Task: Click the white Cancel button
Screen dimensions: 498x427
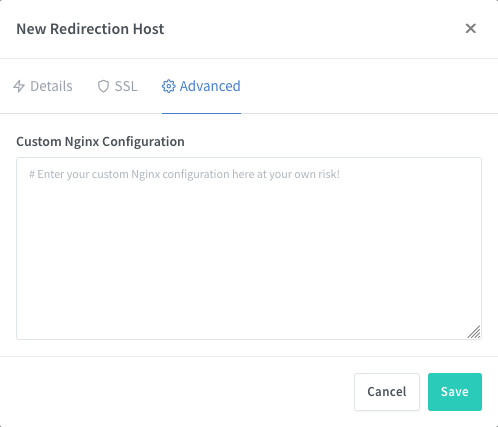Action: point(387,392)
